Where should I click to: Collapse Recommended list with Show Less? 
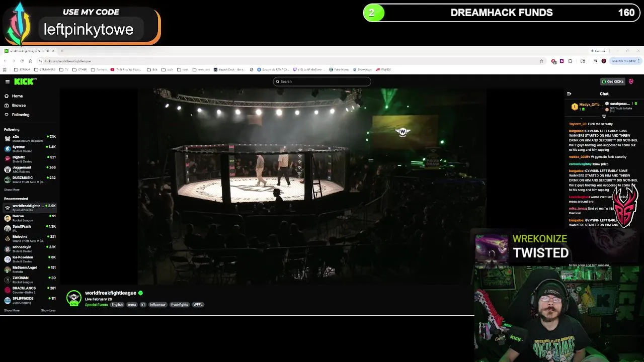tap(48, 310)
